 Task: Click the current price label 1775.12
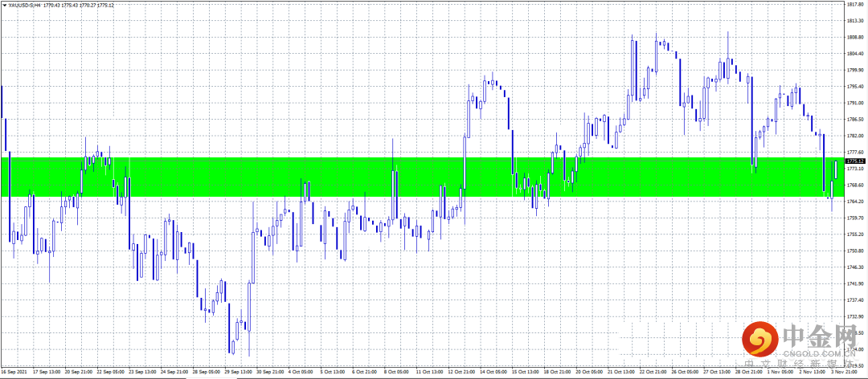(856, 161)
